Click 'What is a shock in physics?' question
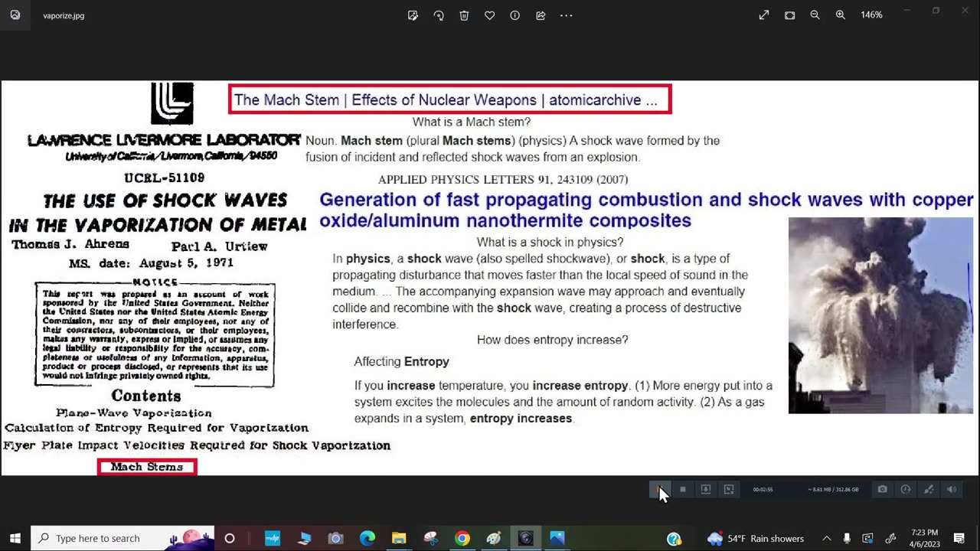This screenshot has height=551, width=980. click(x=550, y=243)
